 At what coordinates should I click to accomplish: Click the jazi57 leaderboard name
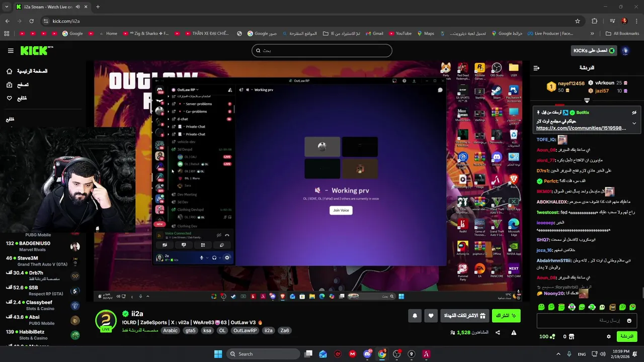[x=602, y=91]
